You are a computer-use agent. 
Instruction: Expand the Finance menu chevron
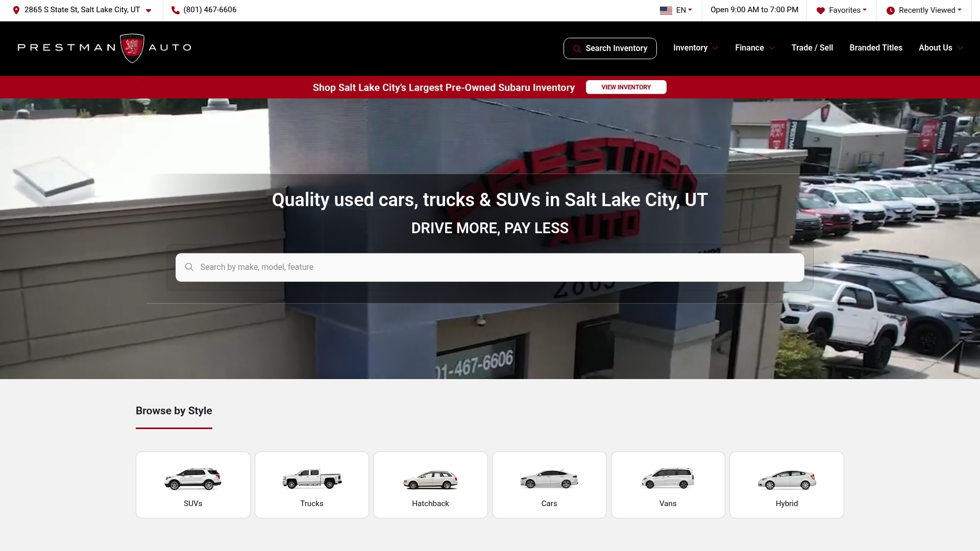click(772, 48)
